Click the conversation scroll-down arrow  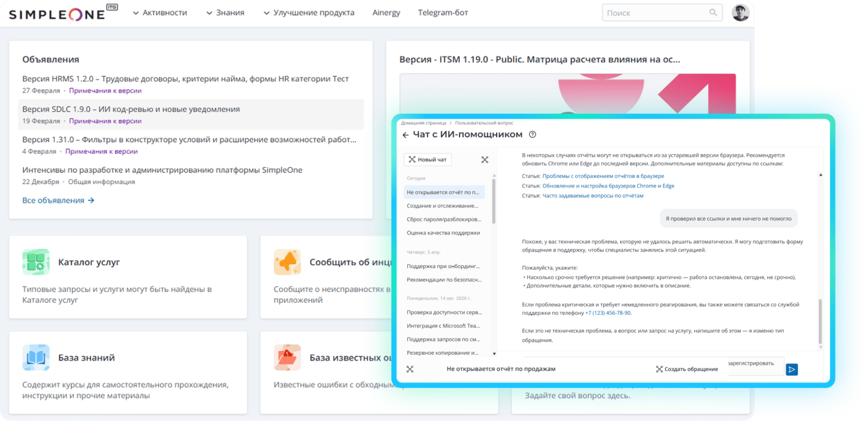pyautogui.click(x=820, y=347)
